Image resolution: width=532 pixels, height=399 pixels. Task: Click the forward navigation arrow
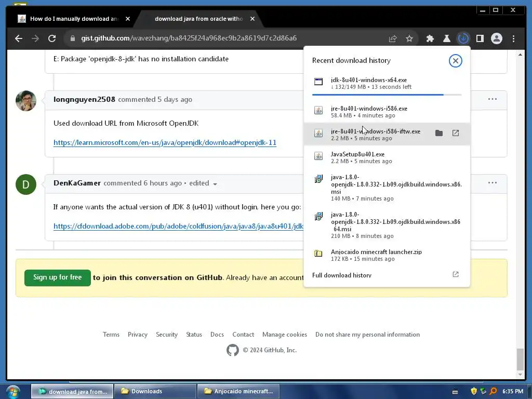pyautogui.click(x=35, y=38)
